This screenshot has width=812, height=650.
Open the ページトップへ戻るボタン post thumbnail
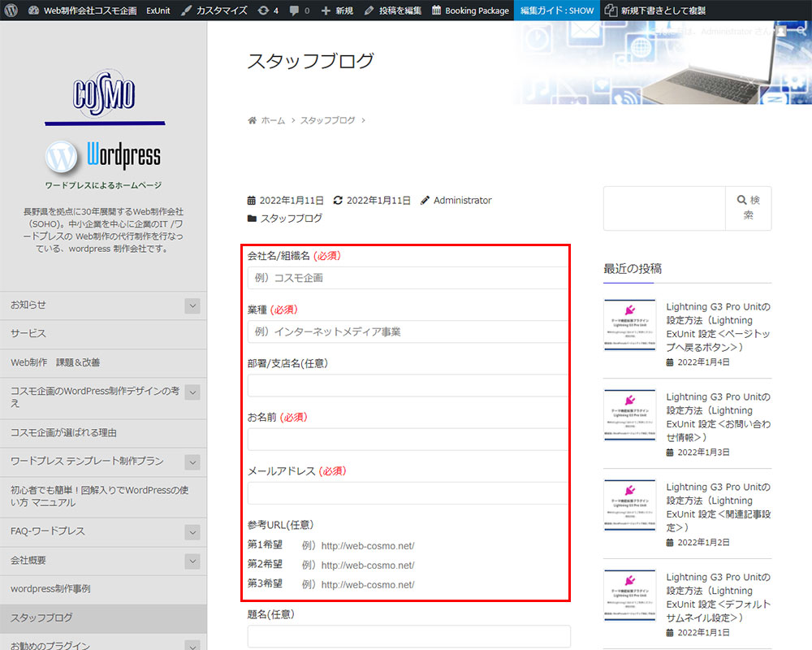[x=629, y=326]
